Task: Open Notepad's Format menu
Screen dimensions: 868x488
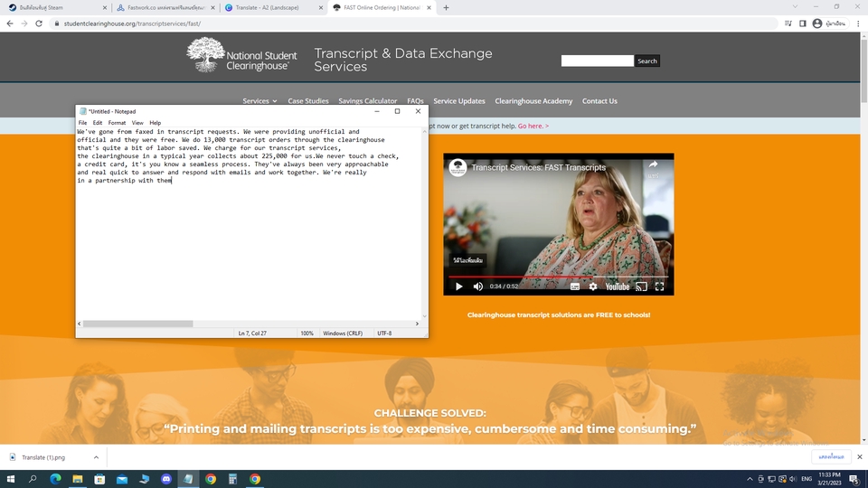Action: (117, 123)
